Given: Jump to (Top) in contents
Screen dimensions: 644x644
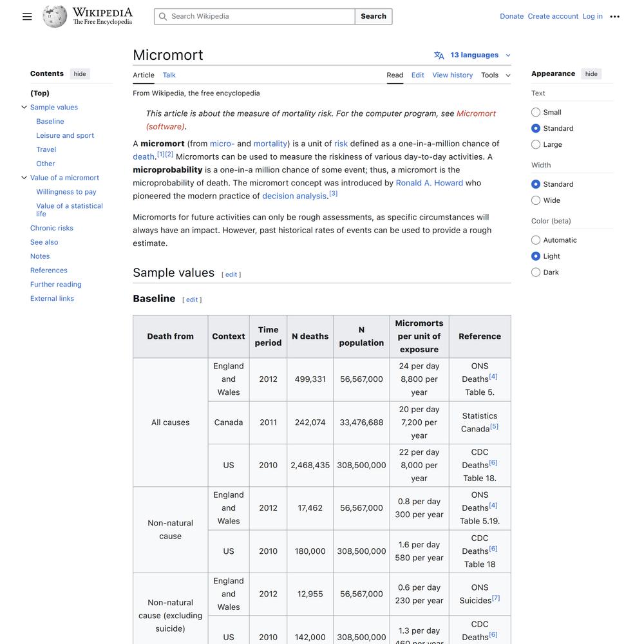Looking at the screenshot, I should click(40, 93).
